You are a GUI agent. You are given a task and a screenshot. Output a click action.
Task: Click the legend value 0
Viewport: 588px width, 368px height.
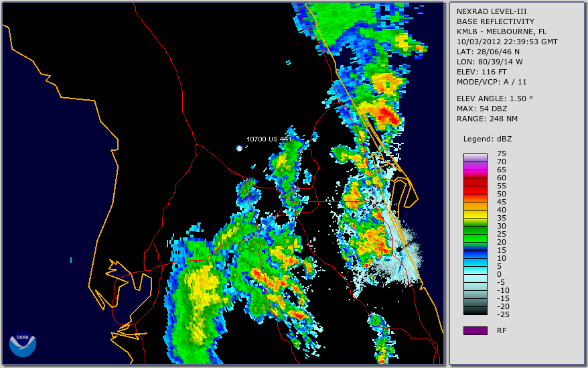click(x=499, y=274)
